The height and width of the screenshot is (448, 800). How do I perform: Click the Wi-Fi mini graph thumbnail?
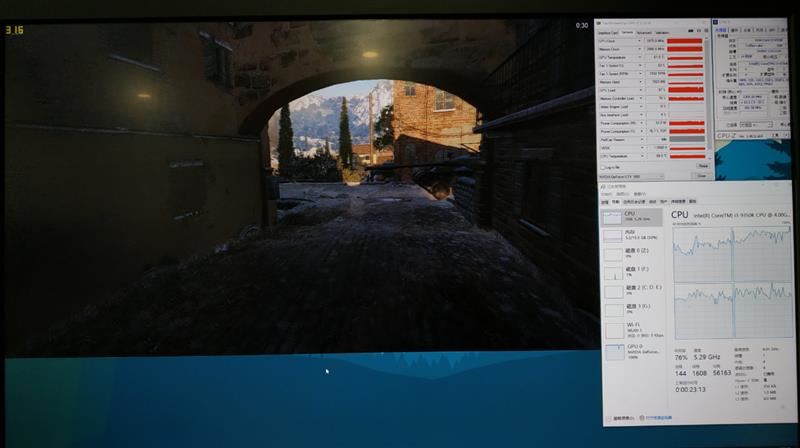pos(614,331)
